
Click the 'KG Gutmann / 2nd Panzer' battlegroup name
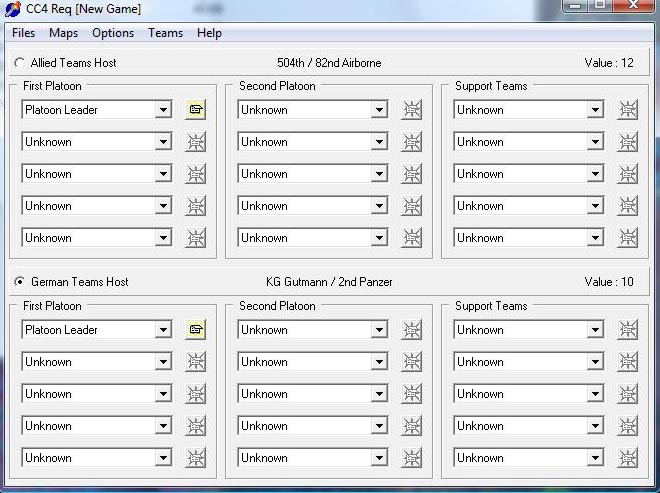click(x=329, y=282)
